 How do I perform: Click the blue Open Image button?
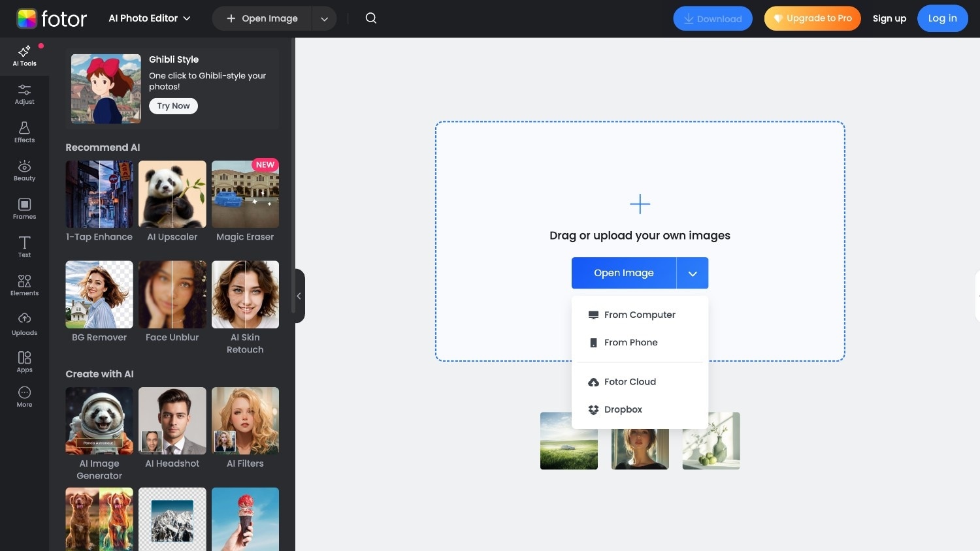pos(624,273)
